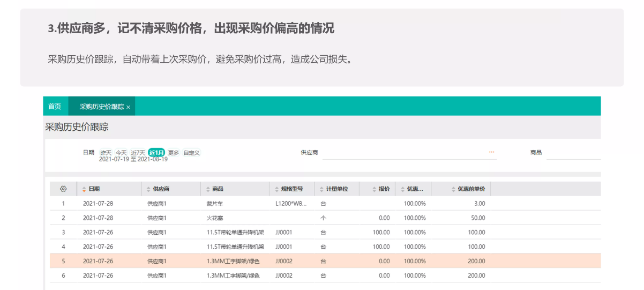Click row number 4 cell
644x290 pixels.
click(63, 247)
